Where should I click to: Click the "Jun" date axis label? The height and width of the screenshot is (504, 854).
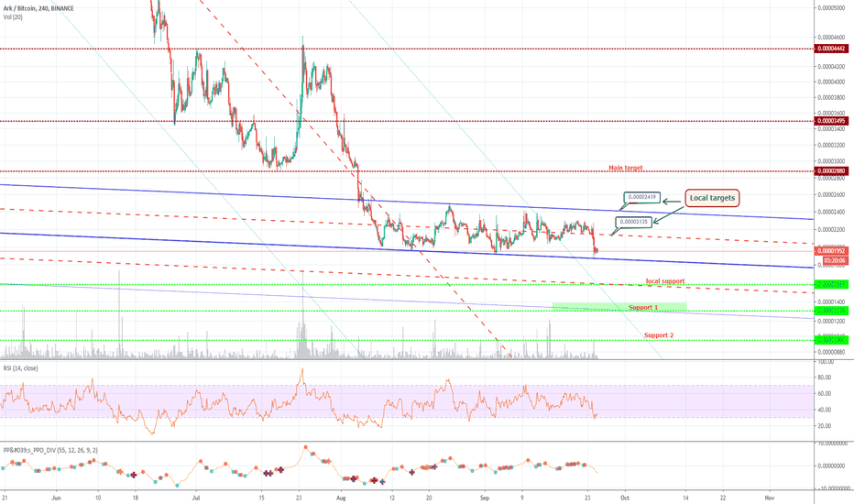(56, 498)
